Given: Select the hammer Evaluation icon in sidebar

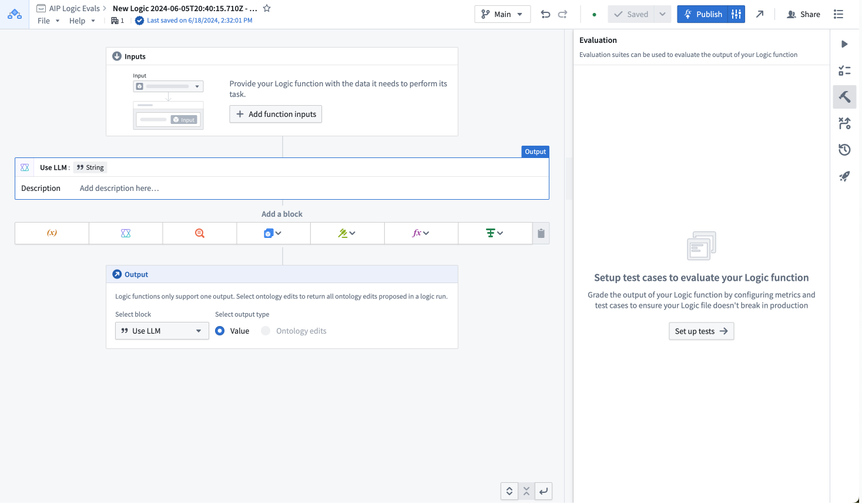Looking at the screenshot, I should point(844,97).
